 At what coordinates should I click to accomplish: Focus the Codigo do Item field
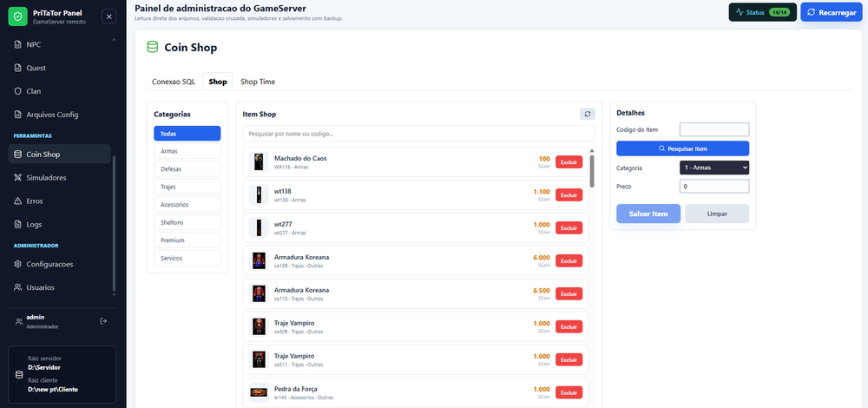tap(714, 129)
